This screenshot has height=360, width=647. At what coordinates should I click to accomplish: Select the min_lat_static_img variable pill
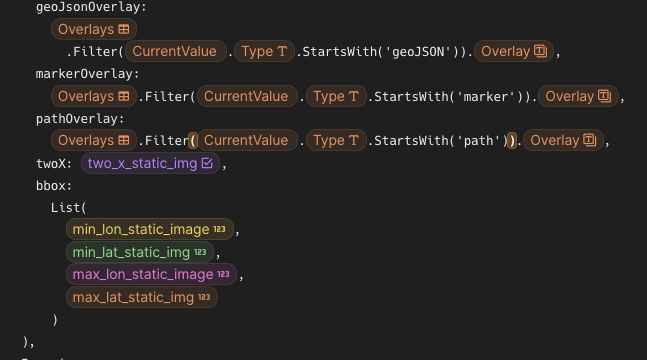pyautogui.click(x=139, y=252)
